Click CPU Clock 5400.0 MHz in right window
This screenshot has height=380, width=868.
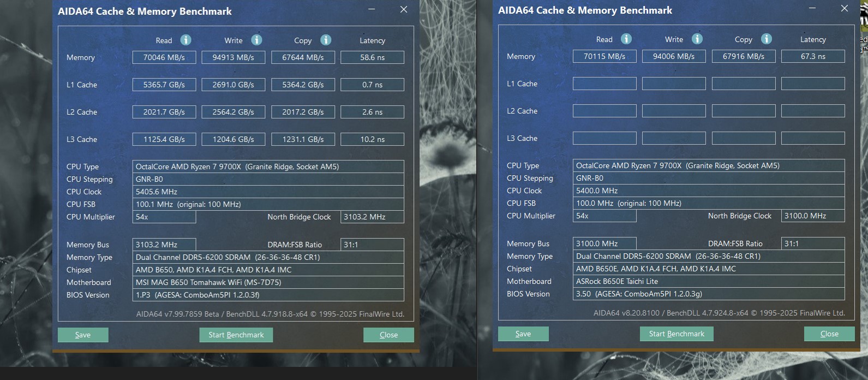[709, 191]
